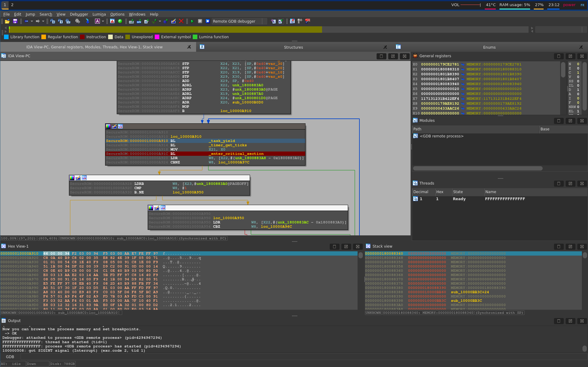Click the _enter_critical_section call
The image size is (588, 367).
pyautogui.click(x=236, y=154)
